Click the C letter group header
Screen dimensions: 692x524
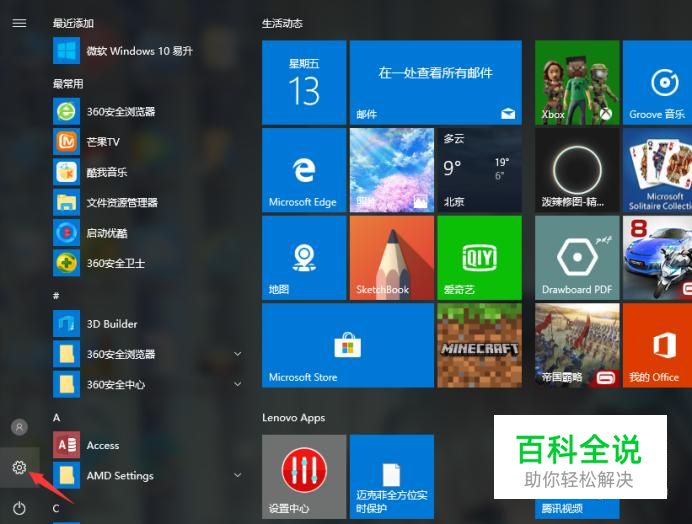point(56,509)
